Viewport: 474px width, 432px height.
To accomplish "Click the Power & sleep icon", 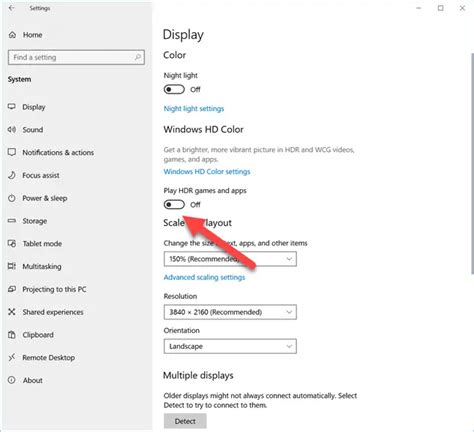I will (12, 198).
